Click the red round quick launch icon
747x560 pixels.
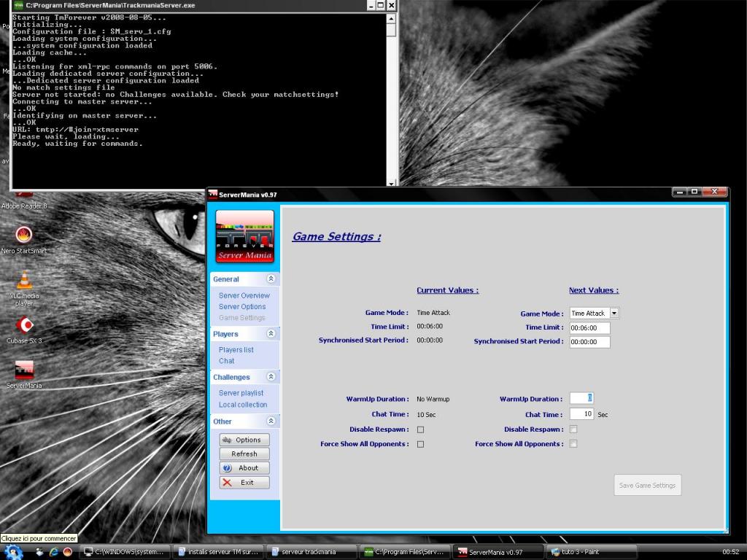pos(68,552)
